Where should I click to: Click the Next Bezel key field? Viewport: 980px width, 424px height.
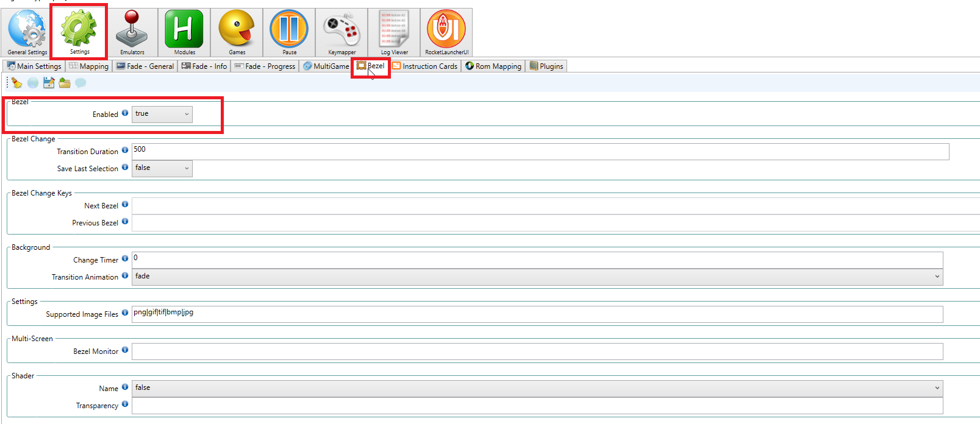[x=549, y=206]
